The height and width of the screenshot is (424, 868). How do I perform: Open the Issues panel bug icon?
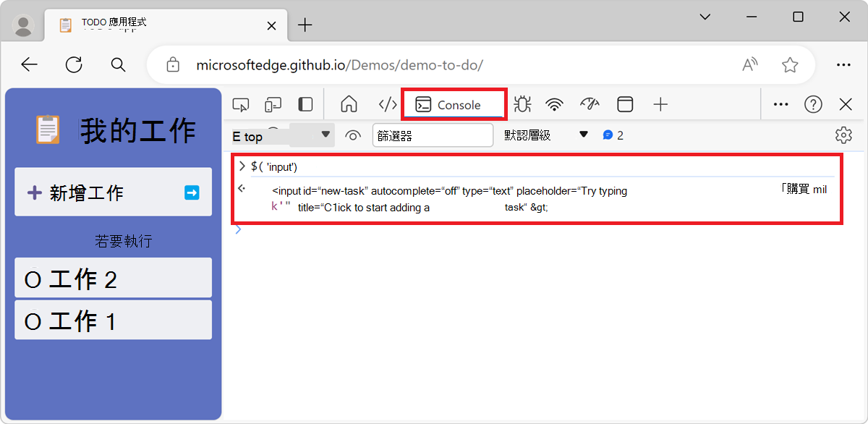[522, 103]
